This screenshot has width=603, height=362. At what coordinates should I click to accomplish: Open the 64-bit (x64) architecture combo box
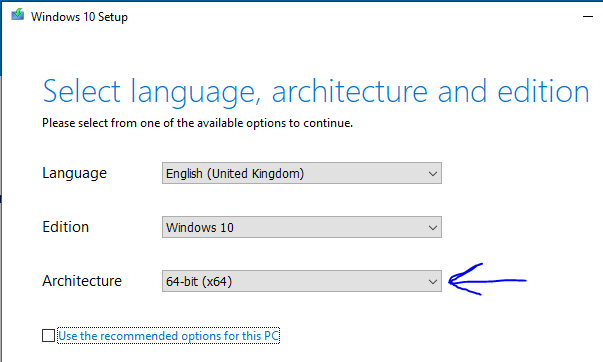pyautogui.click(x=302, y=281)
